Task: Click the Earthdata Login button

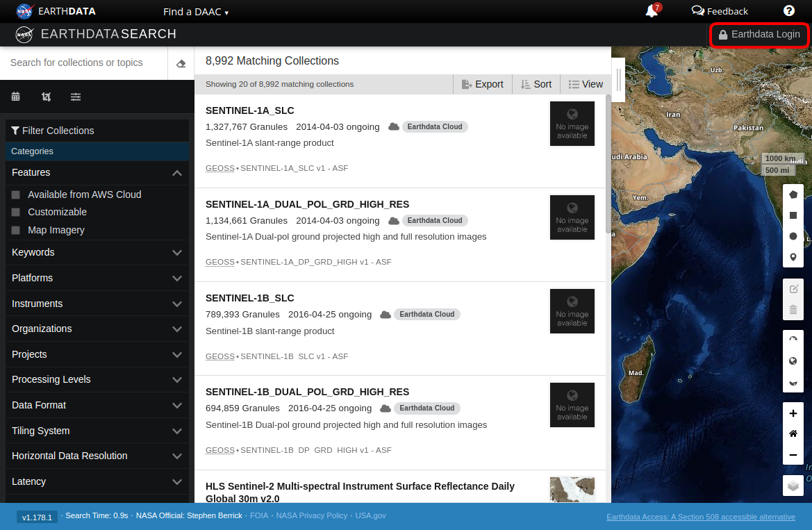Action: coord(759,34)
